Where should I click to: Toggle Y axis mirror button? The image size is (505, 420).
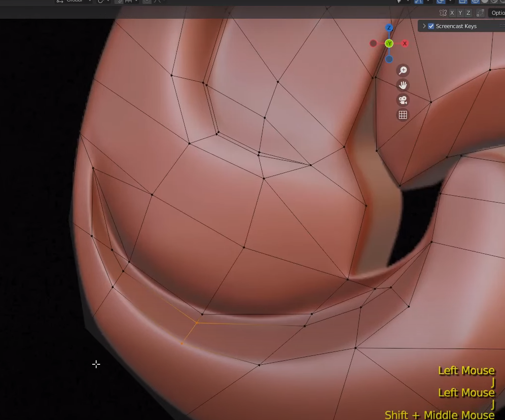(x=460, y=13)
